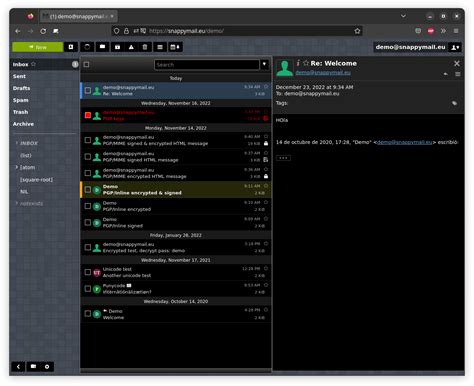This screenshot has width=474, height=386.
Task: Open the Trash folder
Action: (x=21, y=112)
